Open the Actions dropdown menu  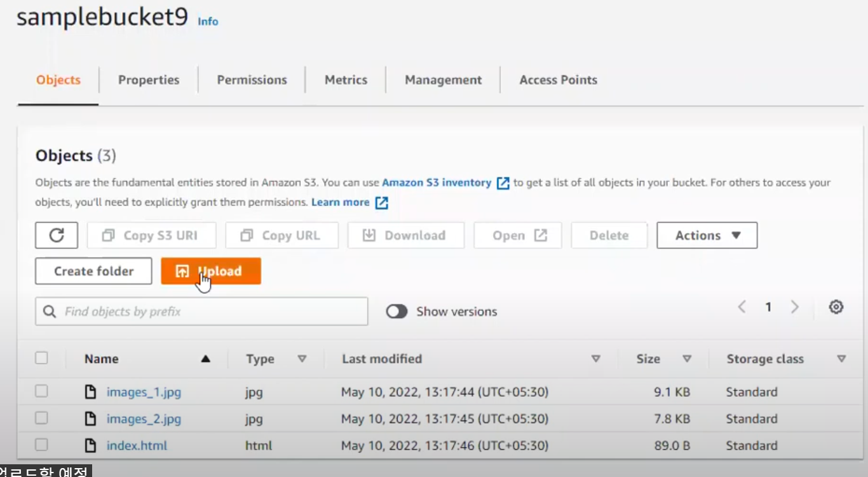point(707,235)
